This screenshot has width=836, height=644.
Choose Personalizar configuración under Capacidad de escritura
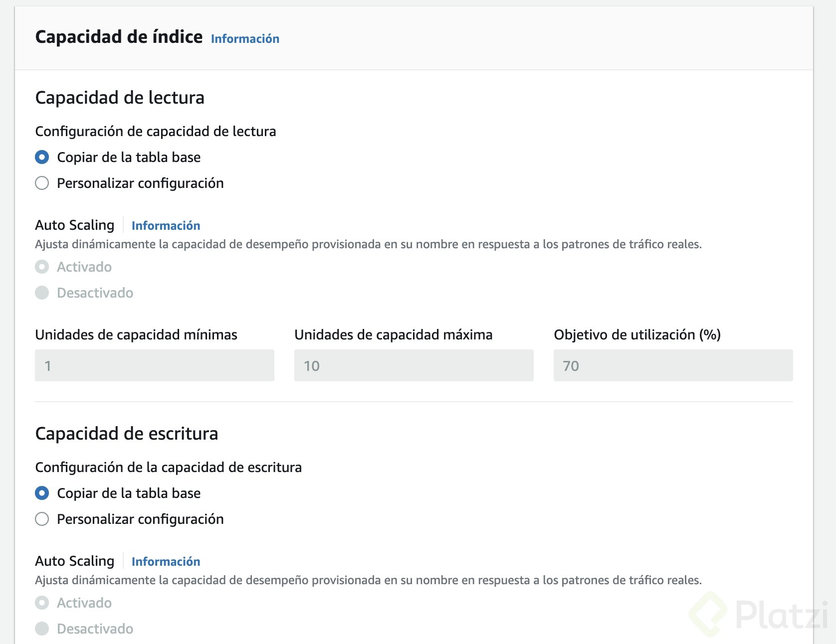[x=42, y=519]
